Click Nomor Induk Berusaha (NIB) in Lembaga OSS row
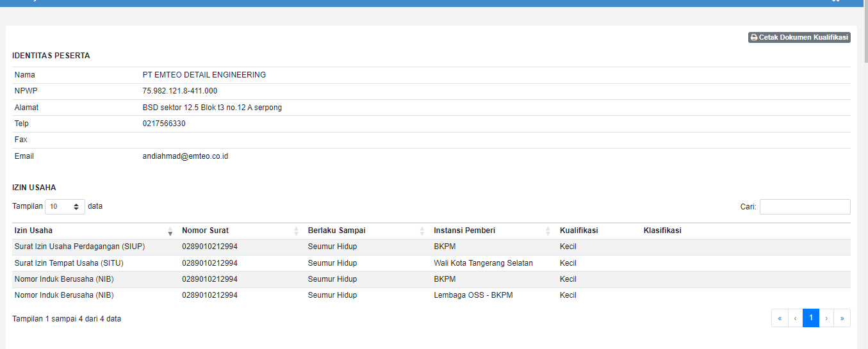Image resolution: width=868 pixels, height=349 pixels. pos(64,295)
